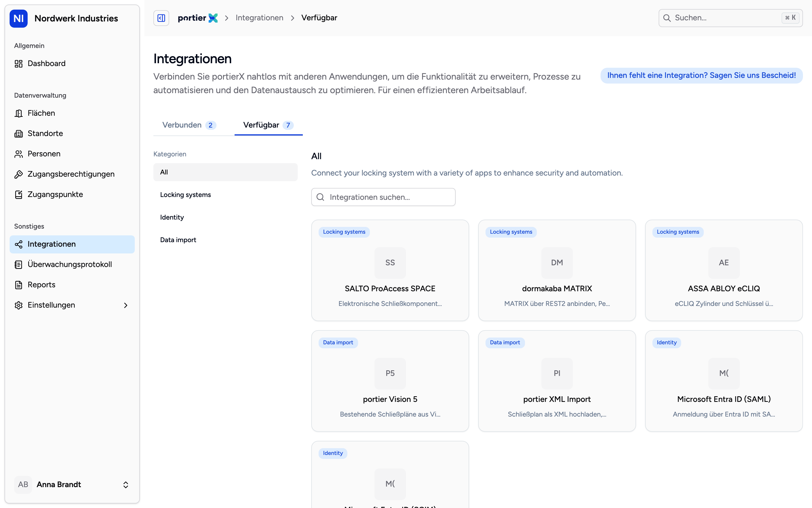812x508 pixels.
Task: Click the Zugangsberechtigungen key icon
Action: coord(18,174)
